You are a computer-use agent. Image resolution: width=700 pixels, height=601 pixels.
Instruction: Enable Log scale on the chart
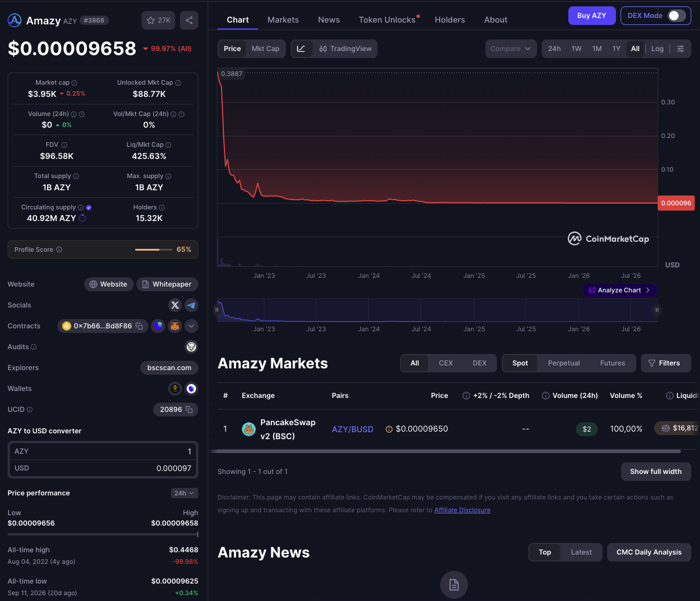(x=657, y=49)
